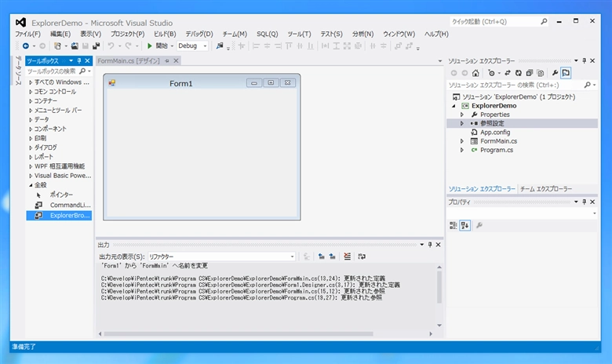The width and height of the screenshot is (612, 364).
Task: Click the Form1 title bar in designer
Action: click(x=180, y=83)
